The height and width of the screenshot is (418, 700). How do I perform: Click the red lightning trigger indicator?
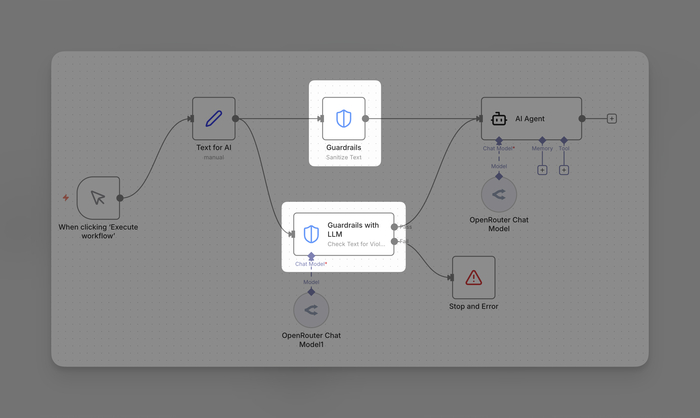[66, 198]
